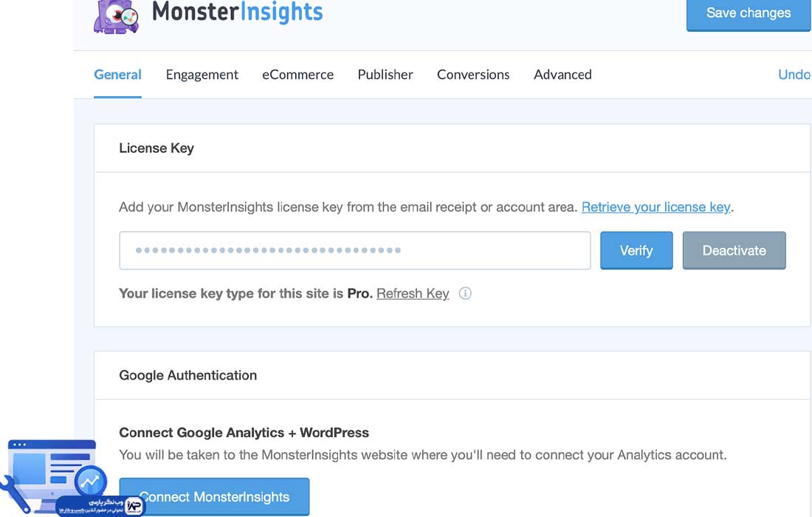This screenshot has width=812, height=517.
Task: Switch to the Advanced tab
Action: point(562,75)
